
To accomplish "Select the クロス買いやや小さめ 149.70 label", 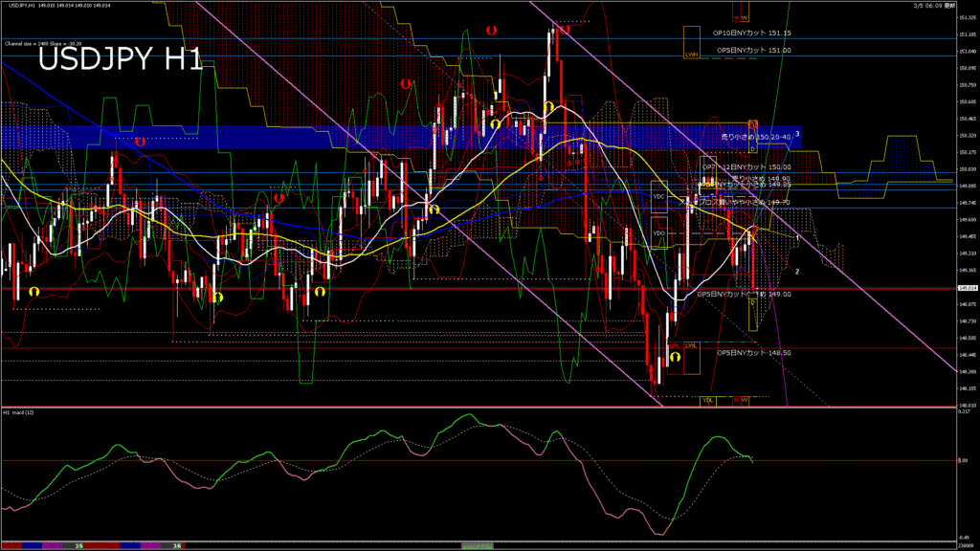I will pyautogui.click(x=744, y=203).
